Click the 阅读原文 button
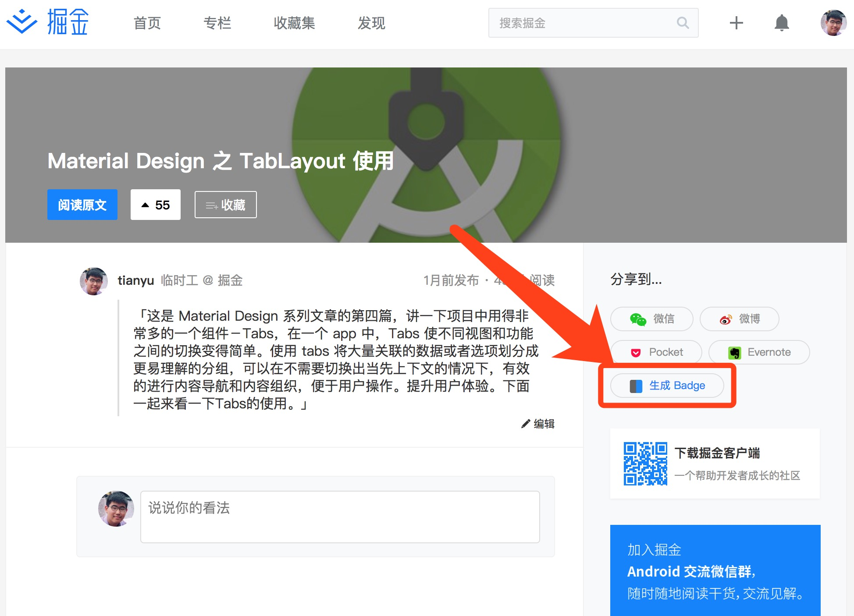Viewport: 854px width, 616px height. coord(82,205)
